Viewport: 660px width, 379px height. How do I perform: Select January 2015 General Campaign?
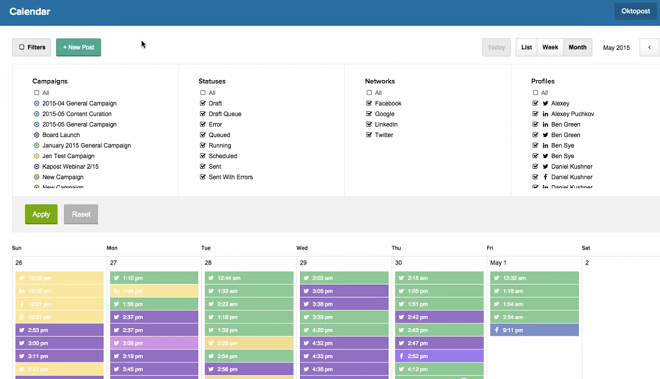click(x=37, y=145)
